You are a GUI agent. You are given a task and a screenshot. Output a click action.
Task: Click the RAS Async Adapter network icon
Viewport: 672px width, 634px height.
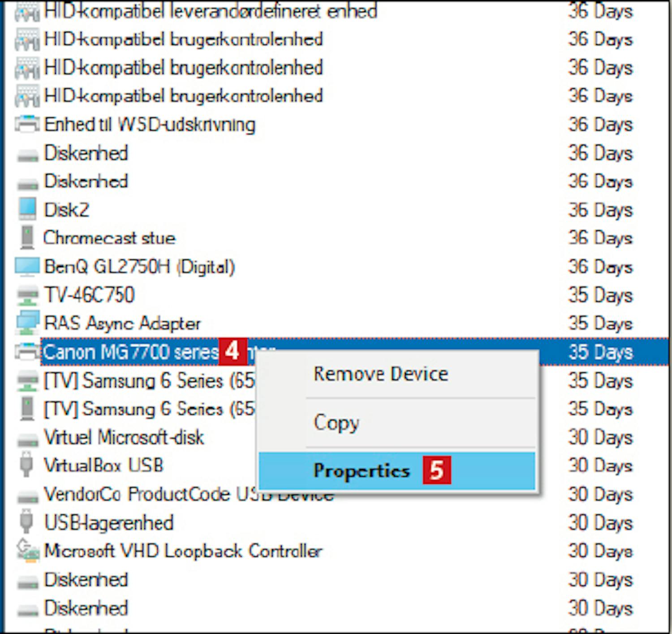coord(27,323)
